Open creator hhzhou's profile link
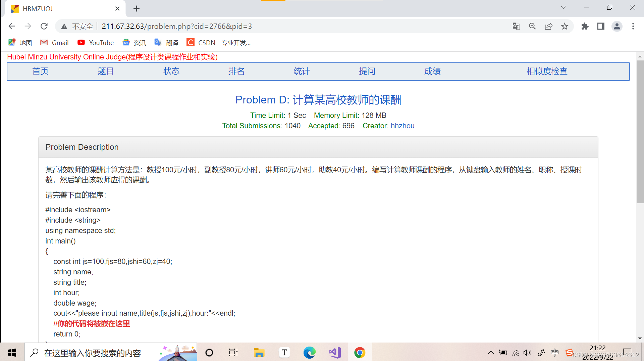This screenshot has width=644, height=361. tap(402, 126)
